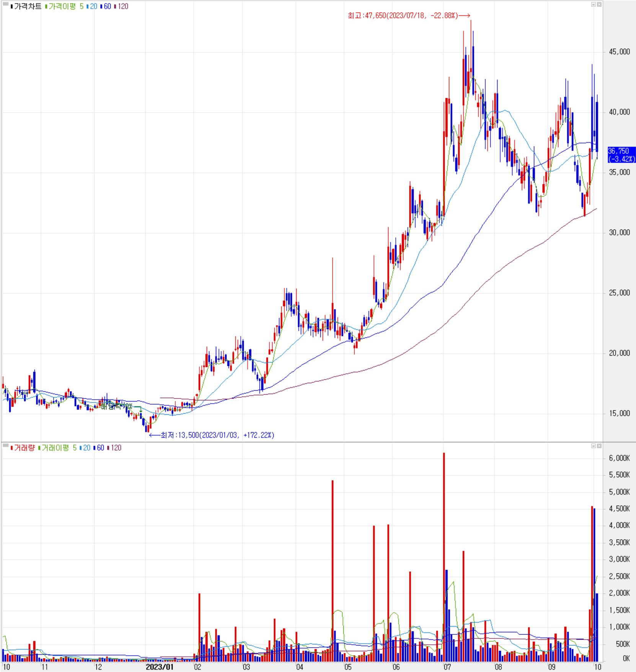Screen dimensions: 636x672
Task: Click the 6,000K volume axis label
Action: coord(619,458)
